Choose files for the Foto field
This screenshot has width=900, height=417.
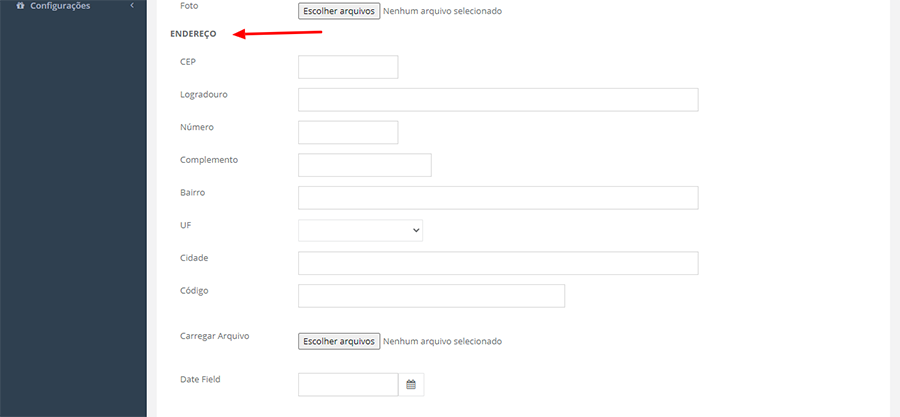click(339, 11)
